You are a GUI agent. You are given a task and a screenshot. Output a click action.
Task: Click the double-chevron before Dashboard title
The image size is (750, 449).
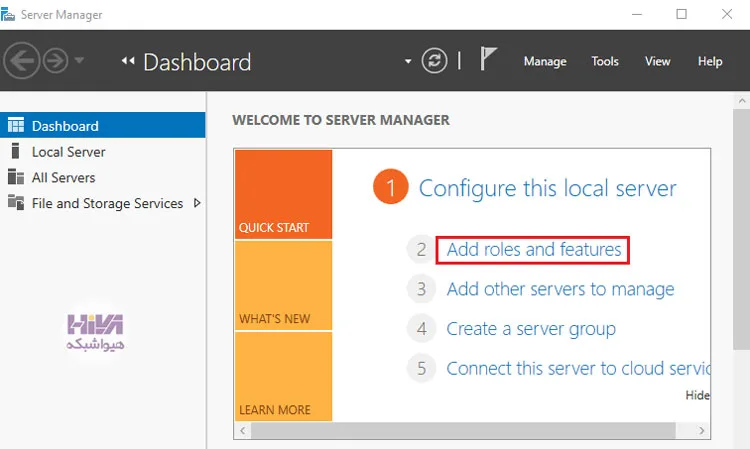click(x=128, y=61)
